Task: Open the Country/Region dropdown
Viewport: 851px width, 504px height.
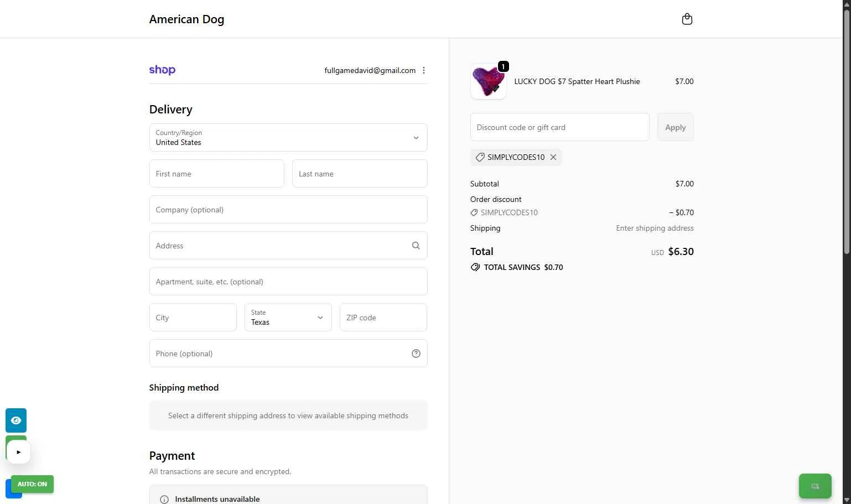Action: (288, 138)
